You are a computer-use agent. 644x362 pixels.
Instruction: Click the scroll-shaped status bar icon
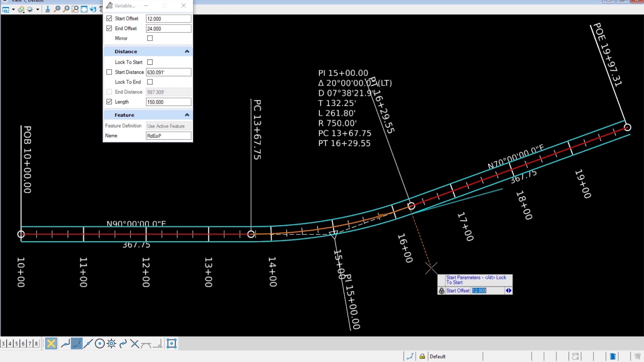(x=575, y=356)
